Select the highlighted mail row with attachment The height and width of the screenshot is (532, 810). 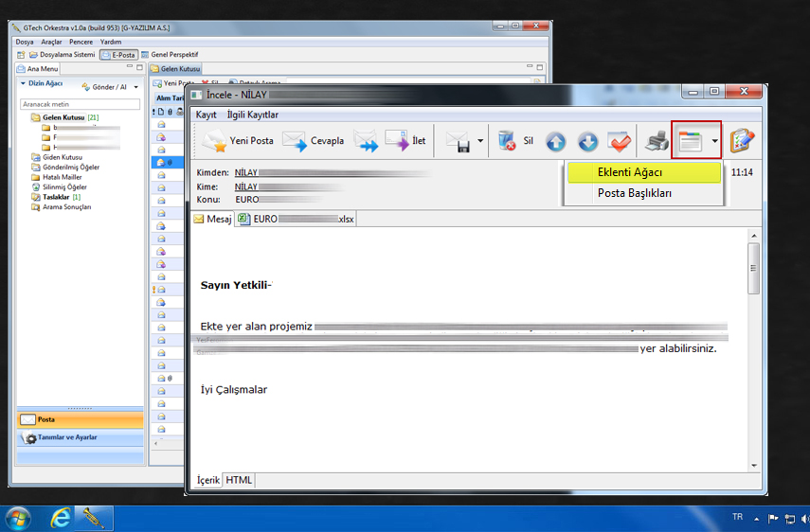point(168,163)
